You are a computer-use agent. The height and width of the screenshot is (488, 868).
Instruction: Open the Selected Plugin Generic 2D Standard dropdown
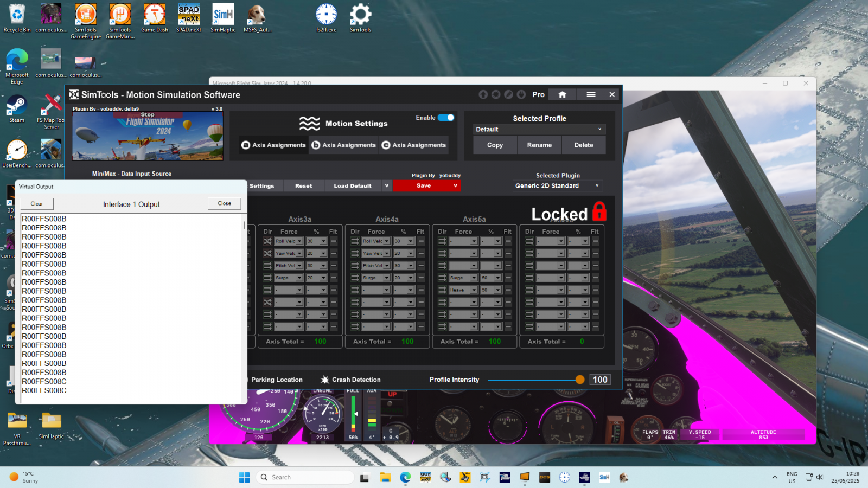click(x=558, y=186)
